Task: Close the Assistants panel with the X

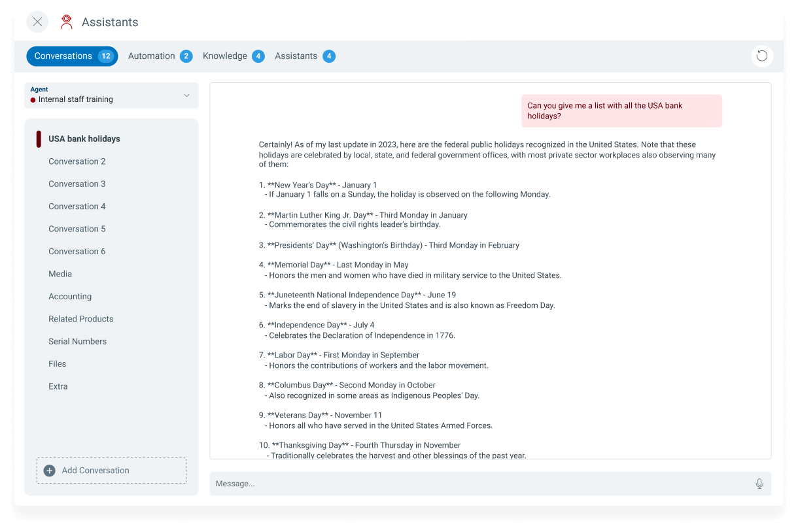Action: pos(37,22)
